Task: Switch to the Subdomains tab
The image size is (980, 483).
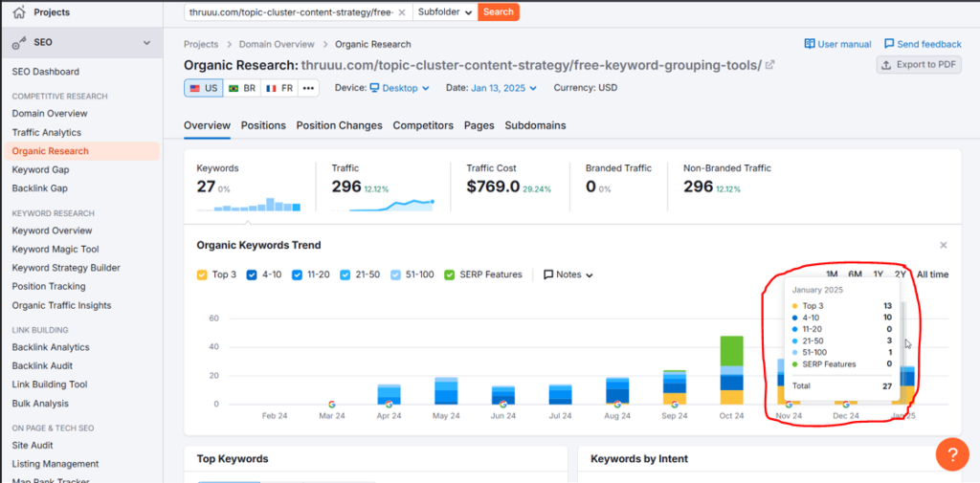Action: click(x=535, y=125)
